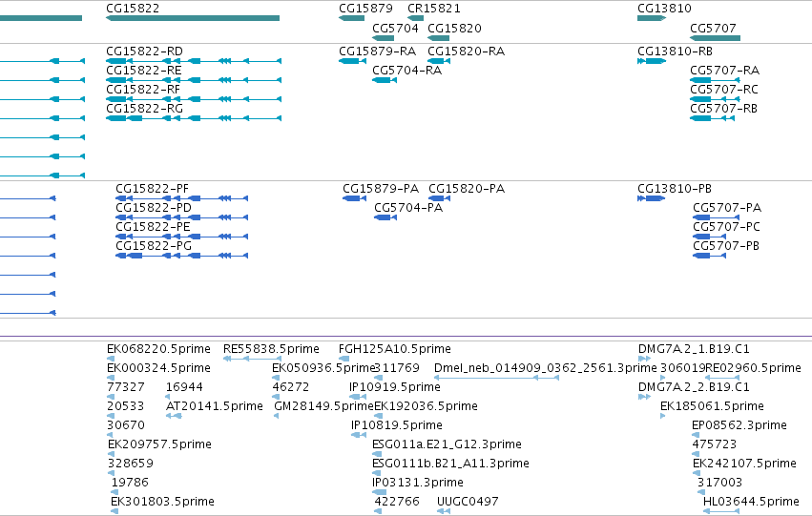Select transcript CG15822-RF
The height and width of the screenshot is (516, 812).
click(194, 99)
